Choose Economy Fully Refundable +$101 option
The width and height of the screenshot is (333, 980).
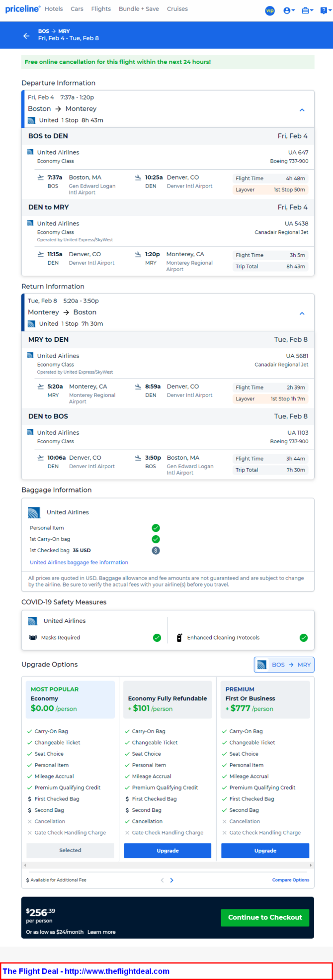coord(167,699)
